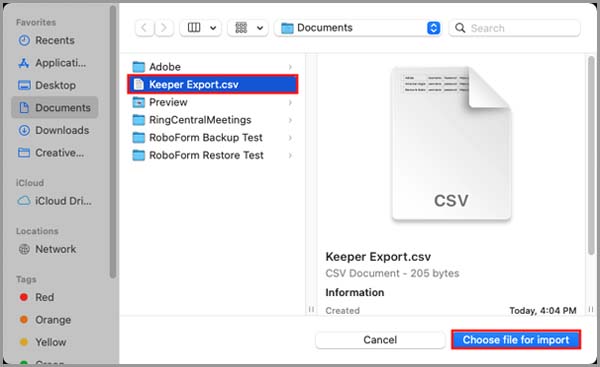Click the Recents clock icon

click(24, 40)
